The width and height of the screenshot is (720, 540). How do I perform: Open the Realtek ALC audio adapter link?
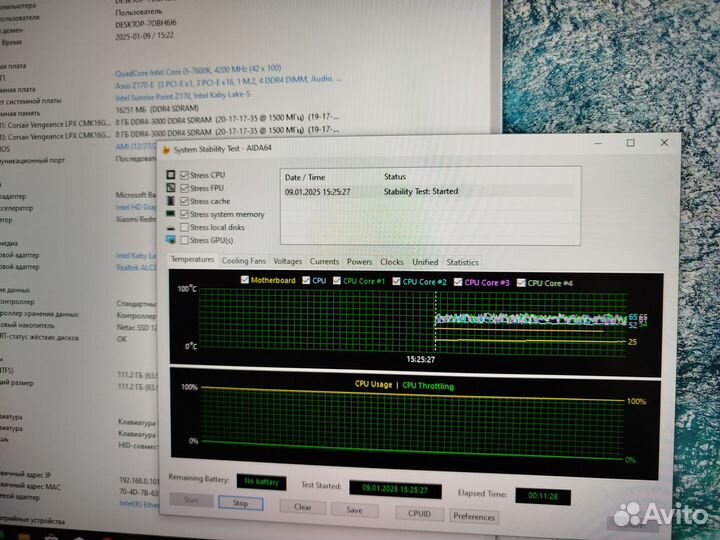[x=136, y=267]
